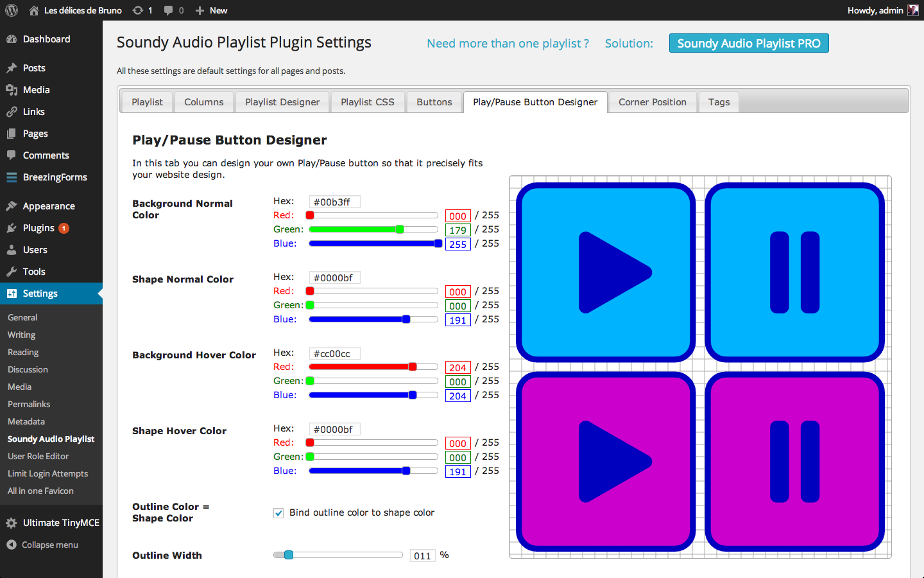Open User Role Editor link
Image resolution: width=924 pixels, height=578 pixels.
pos(38,456)
